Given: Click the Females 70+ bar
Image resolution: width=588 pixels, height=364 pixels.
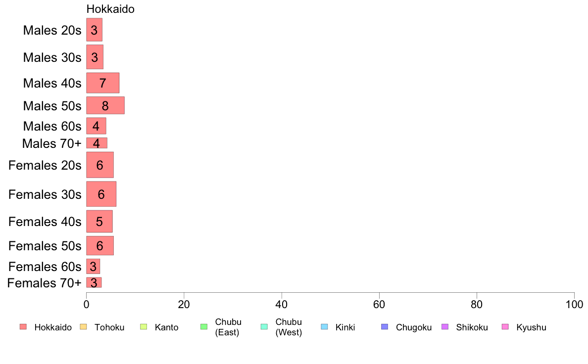Looking at the screenshot, I should click(94, 282).
